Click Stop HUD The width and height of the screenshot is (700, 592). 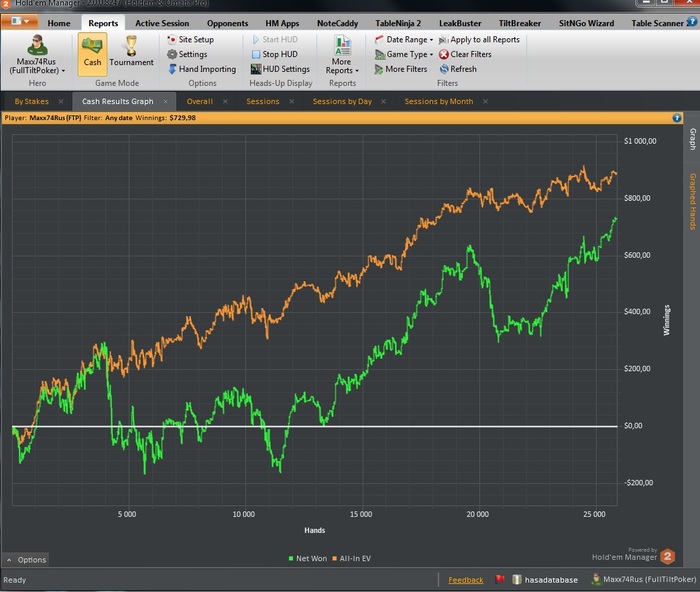[275, 54]
